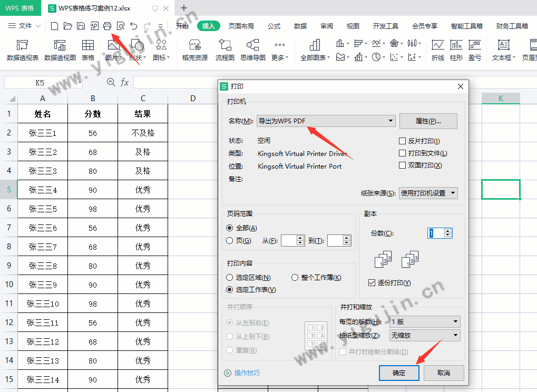Click the collated copies icon in 副本

point(383,259)
